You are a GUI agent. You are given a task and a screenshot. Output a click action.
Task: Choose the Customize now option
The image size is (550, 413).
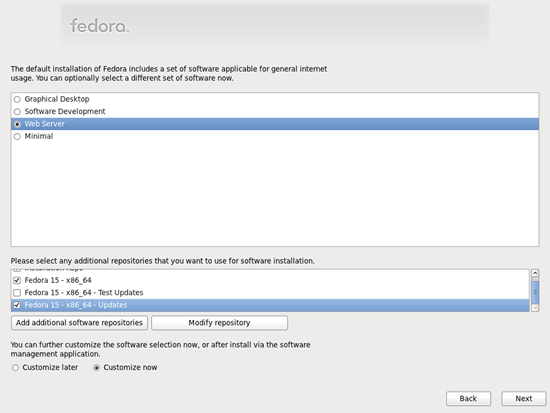[96, 368]
